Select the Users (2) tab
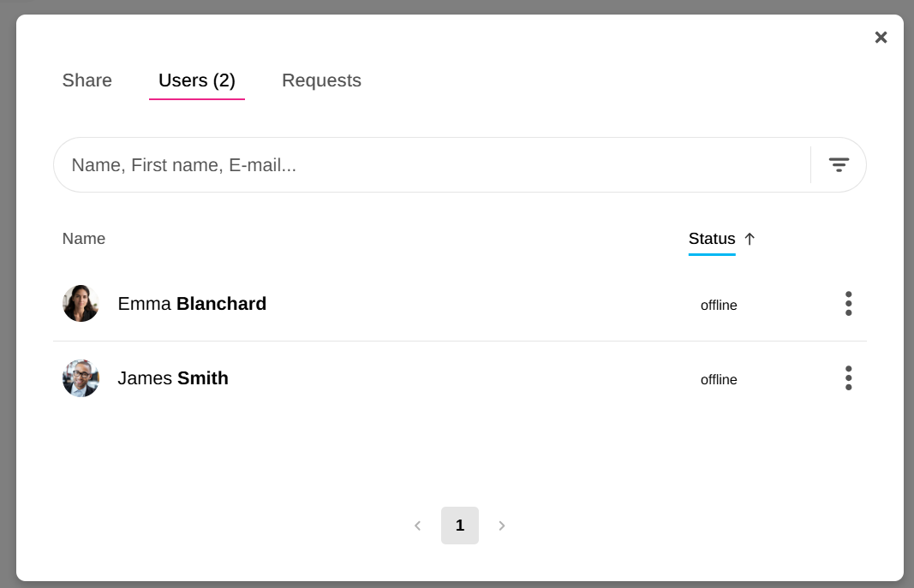 click(197, 80)
